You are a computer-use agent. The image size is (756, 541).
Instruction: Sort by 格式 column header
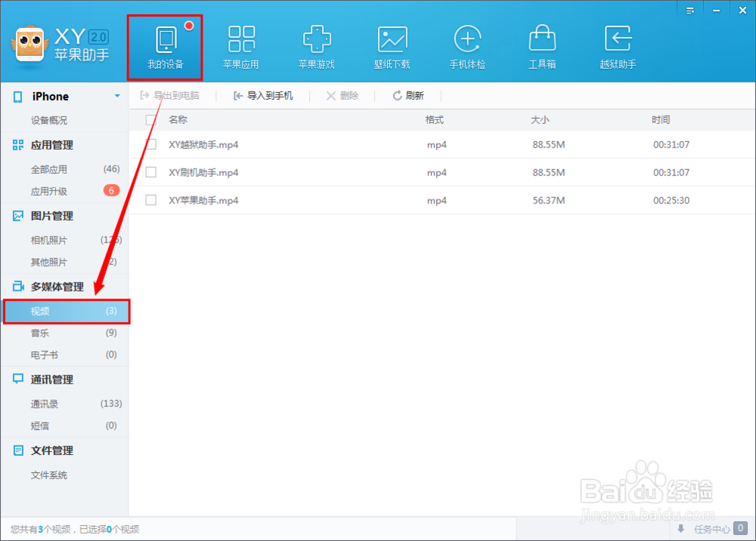coord(435,120)
